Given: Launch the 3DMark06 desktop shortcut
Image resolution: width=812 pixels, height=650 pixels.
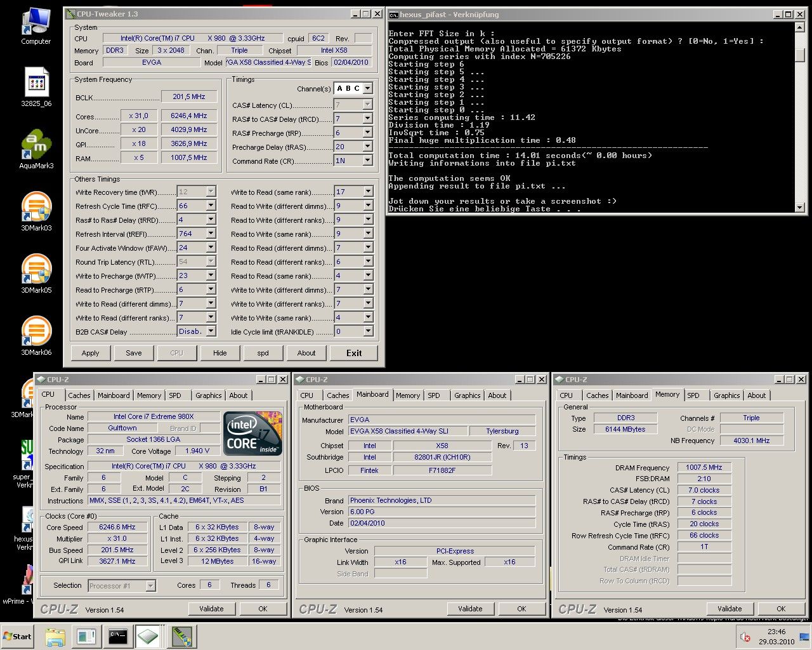Looking at the screenshot, I should click(36, 336).
